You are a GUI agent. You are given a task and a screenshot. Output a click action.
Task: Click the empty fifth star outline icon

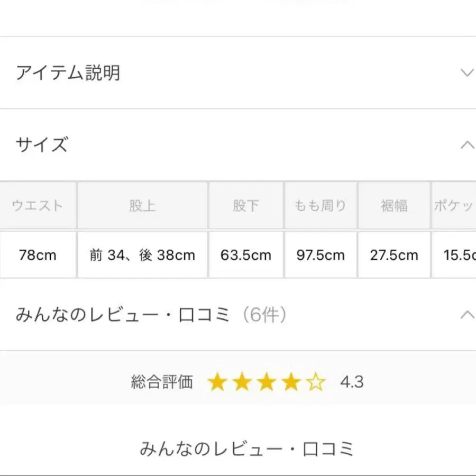tap(316, 382)
